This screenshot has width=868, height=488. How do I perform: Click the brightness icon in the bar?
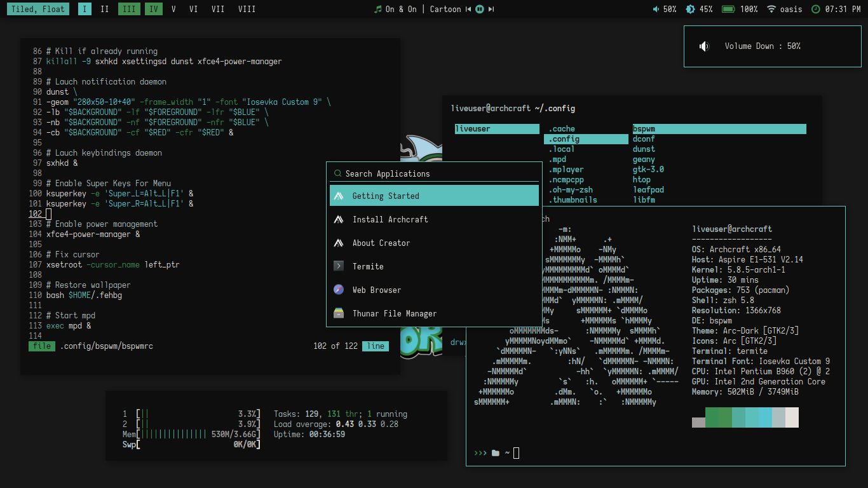pyautogui.click(x=691, y=9)
